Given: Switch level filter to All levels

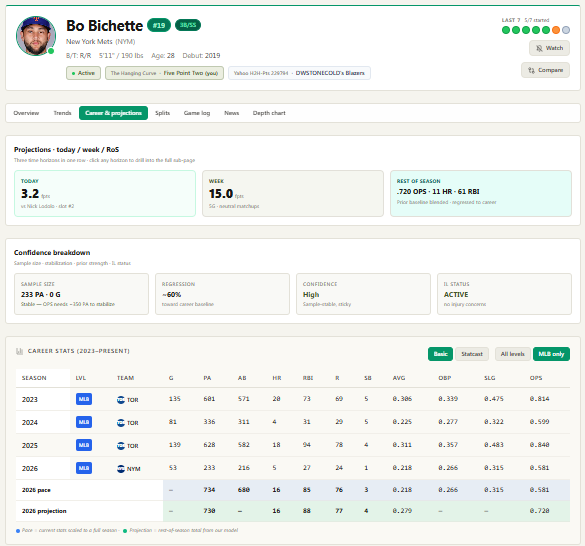Looking at the screenshot, I should 512,354.
